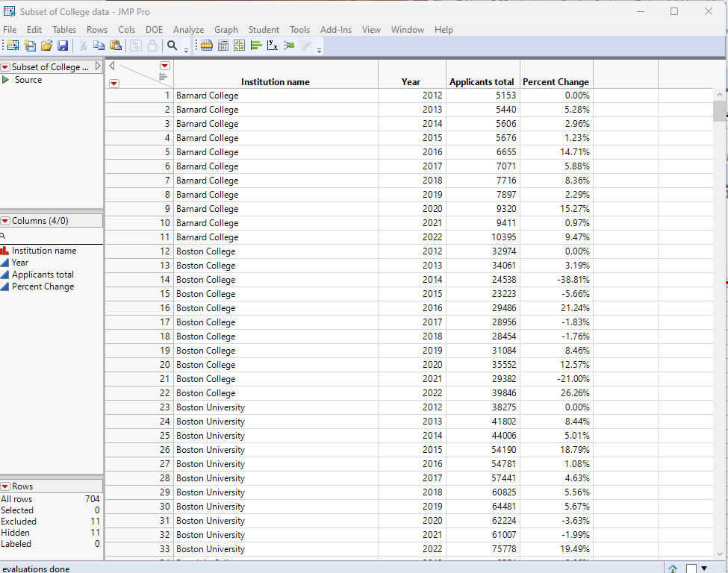
Task: Open the table red triangle menu
Action: 7,66
